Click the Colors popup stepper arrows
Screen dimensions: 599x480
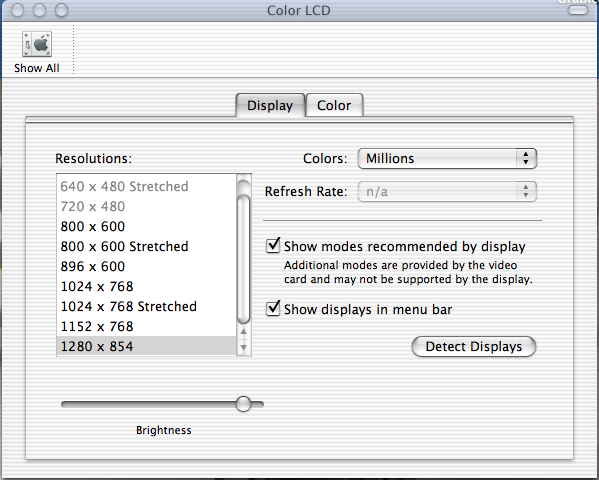click(526, 158)
